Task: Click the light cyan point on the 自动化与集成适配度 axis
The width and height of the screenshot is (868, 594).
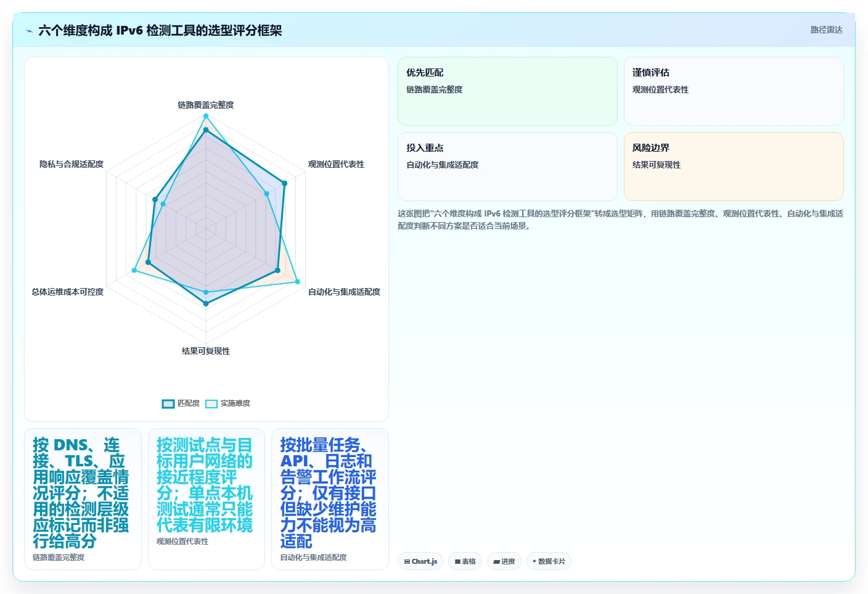Action: (x=298, y=282)
